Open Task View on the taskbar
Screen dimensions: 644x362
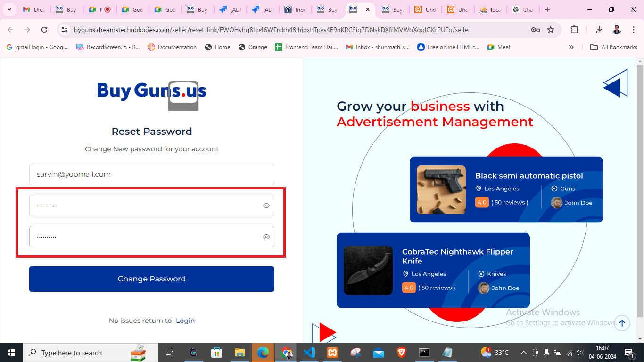(x=170, y=353)
